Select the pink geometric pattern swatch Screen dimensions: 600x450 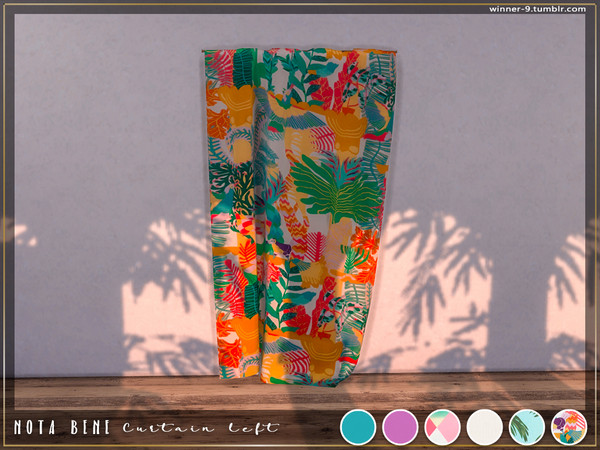pyautogui.click(x=442, y=427)
